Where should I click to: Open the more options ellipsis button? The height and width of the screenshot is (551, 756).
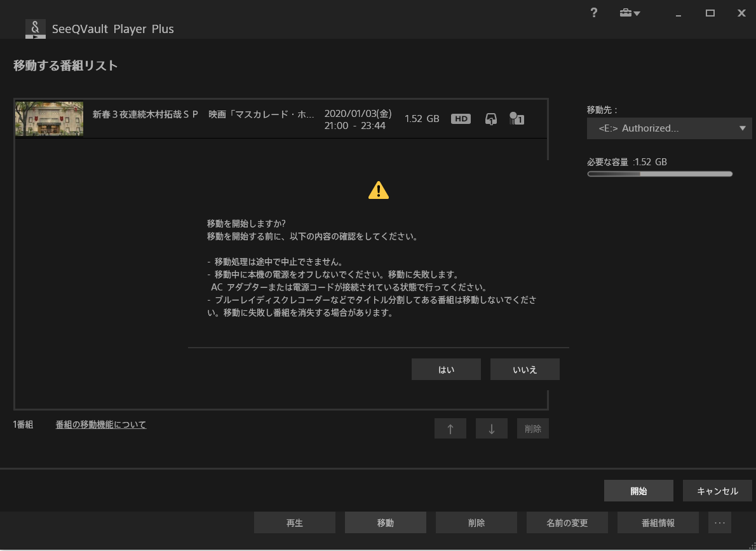pos(720,523)
